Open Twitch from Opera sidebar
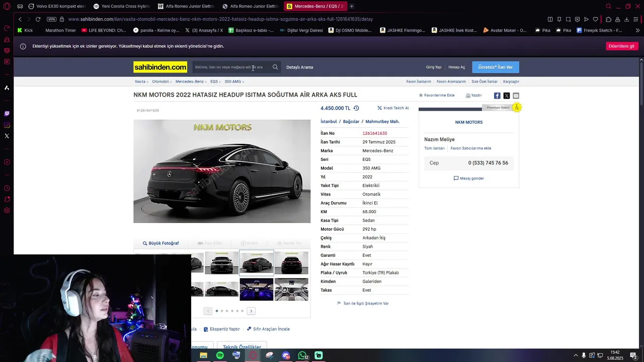 point(7,114)
